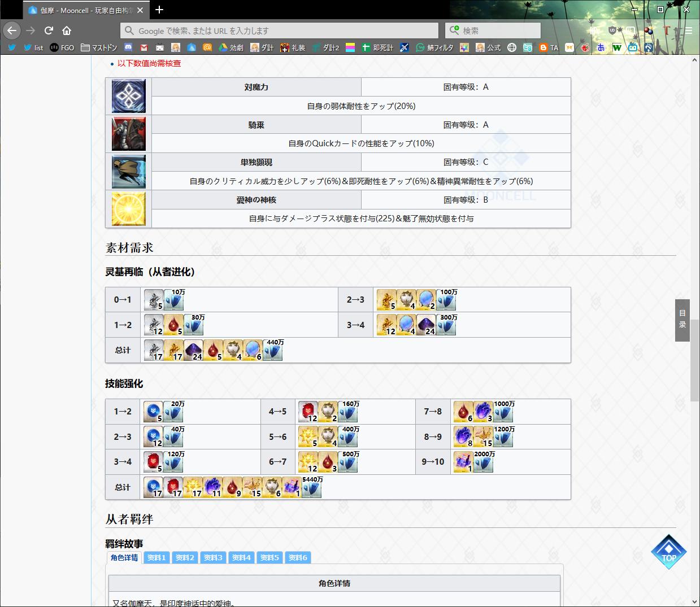Open the browser home page icon
Viewport: 700px width, 607px height.
tap(67, 30)
